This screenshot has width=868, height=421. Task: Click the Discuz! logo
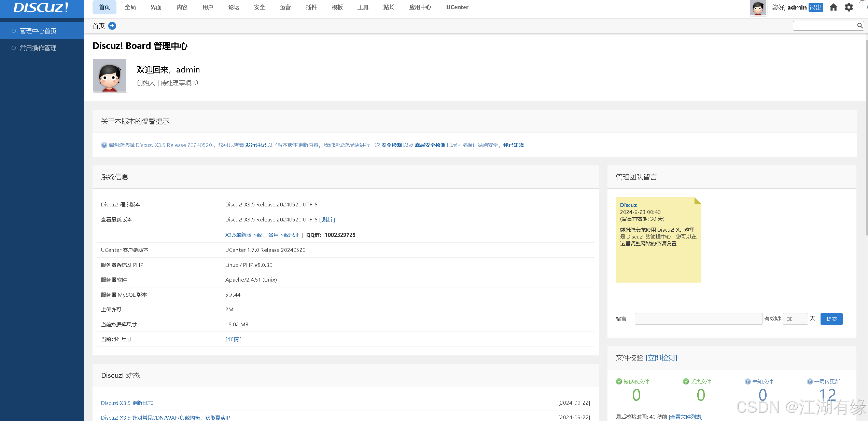(x=41, y=8)
